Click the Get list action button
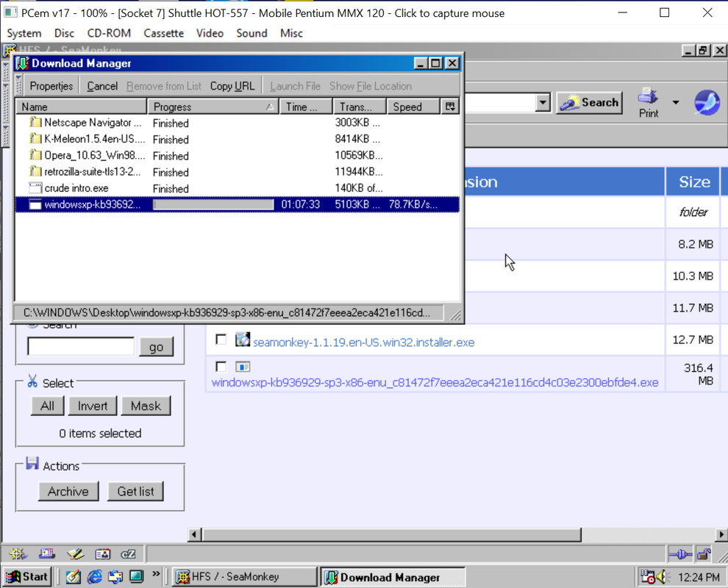The image size is (728, 588). pos(135,492)
